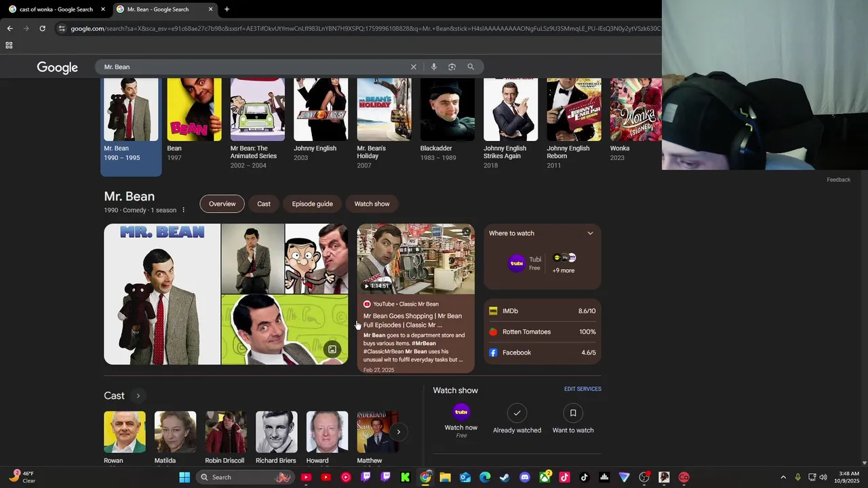Open the Rotten Tomatoes 100% rating
Image resolution: width=868 pixels, height=488 pixels.
pos(542,332)
